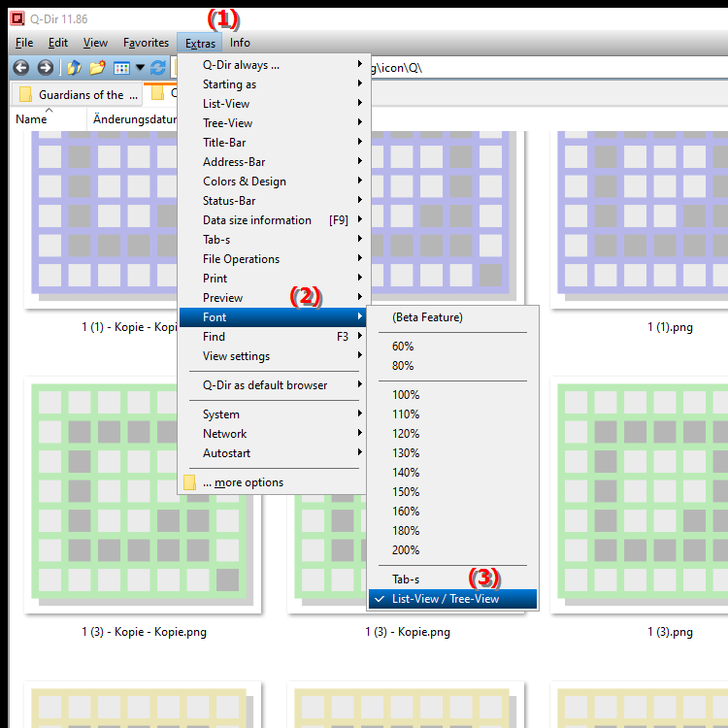The image size is (728, 728).
Task: Expand Q-Dir always submenu
Action: click(x=273, y=65)
